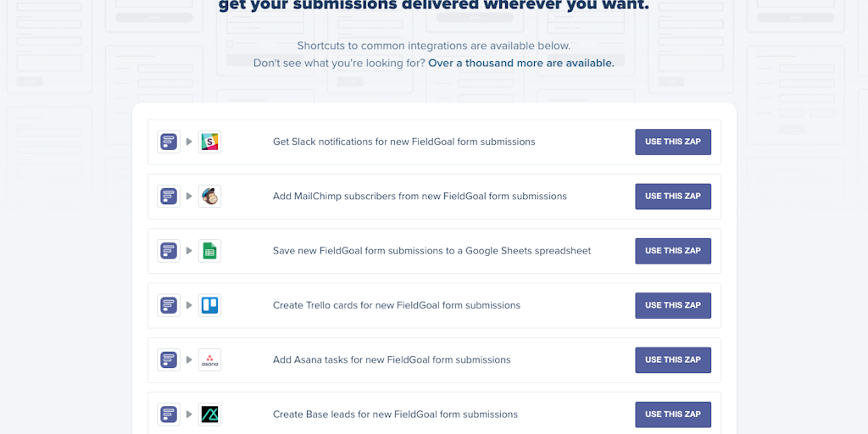Click the FieldGoal icon in Base row

pos(169,414)
